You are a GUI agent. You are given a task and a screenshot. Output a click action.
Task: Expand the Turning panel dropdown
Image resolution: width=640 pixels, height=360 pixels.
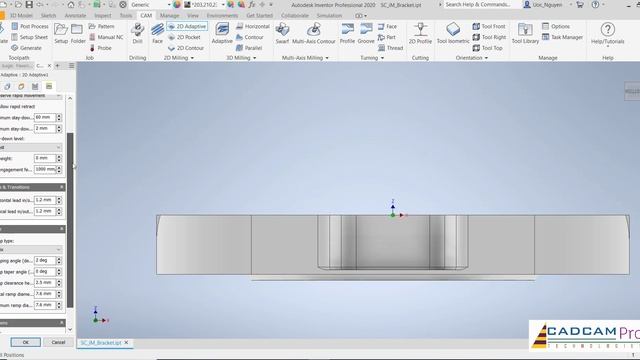[x=382, y=58]
